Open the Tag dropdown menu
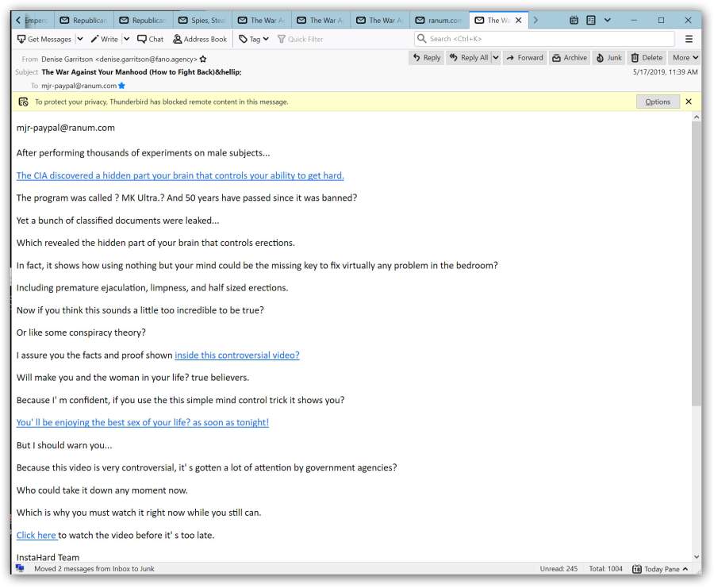The height and width of the screenshot is (588, 714). pyautogui.click(x=254, y=39)
